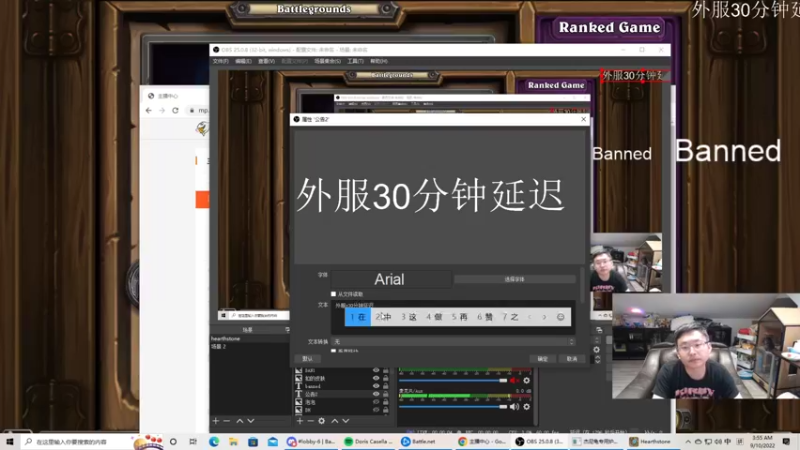The image size is (800, 450).
Task: Show next page of IME candidates
Action: [544, 317]
